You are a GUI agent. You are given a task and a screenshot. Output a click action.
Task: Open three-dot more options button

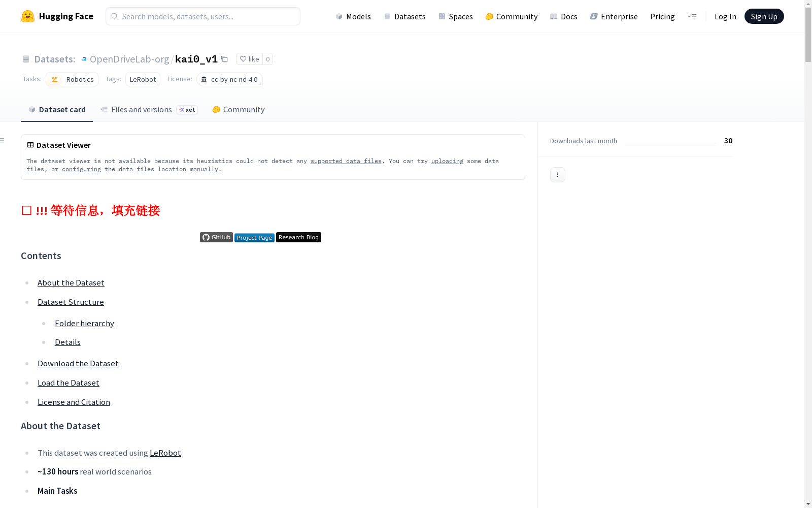point(558,175)
